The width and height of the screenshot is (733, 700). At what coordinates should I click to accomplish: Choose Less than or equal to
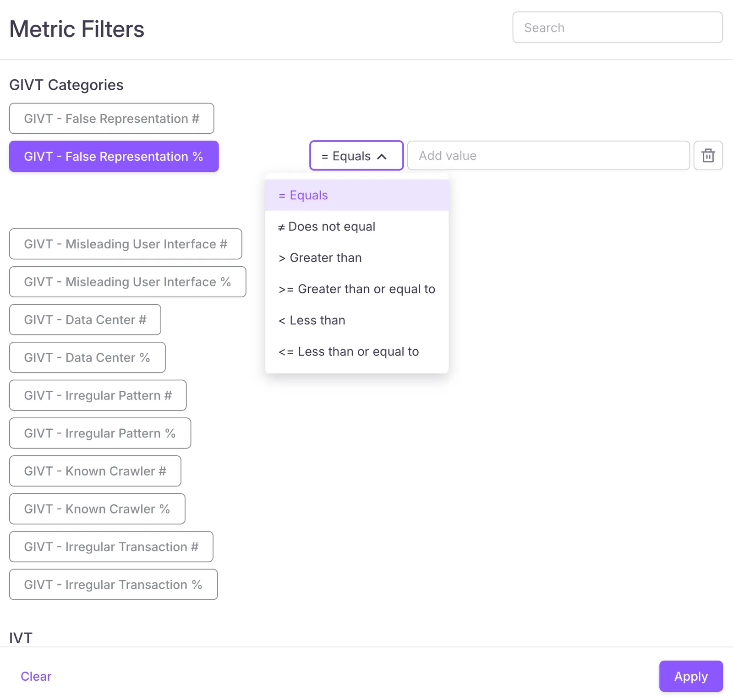coord(356,351)
